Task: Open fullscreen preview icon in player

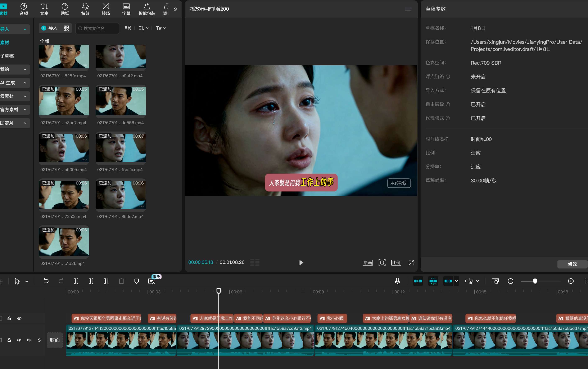Action: [411, 263]
